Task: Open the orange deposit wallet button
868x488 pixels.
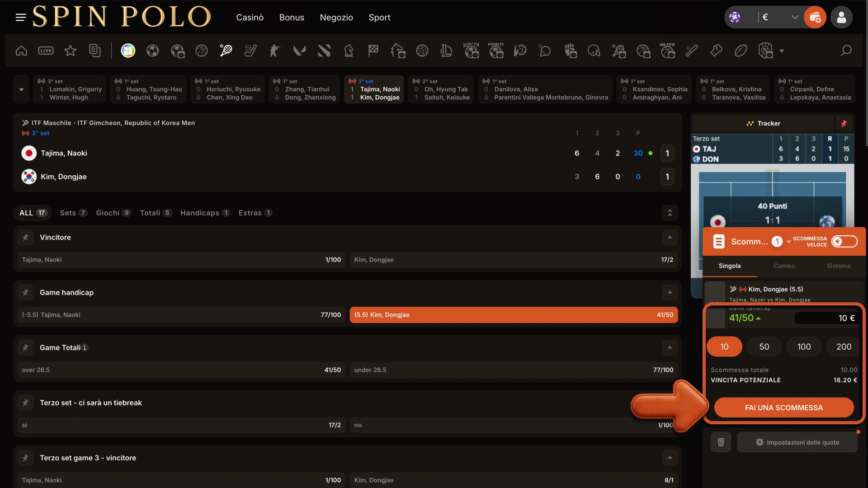Action: (x=815, y=17)
